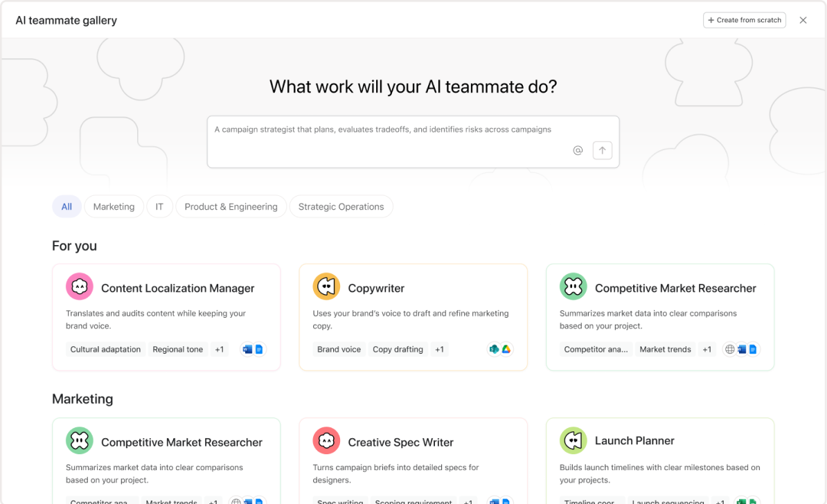Close the AI teammate gallery

click(803, 20)
